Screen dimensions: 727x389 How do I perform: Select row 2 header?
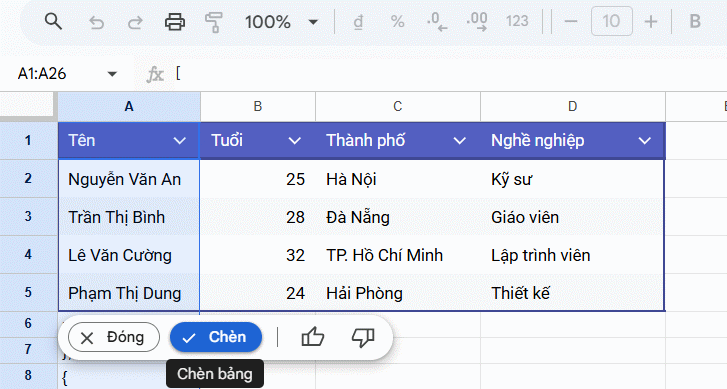[28, 179]
